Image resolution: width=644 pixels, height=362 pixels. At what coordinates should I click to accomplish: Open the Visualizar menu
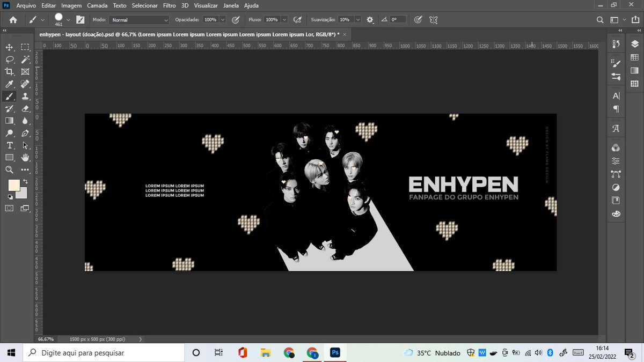coord(206,6)
